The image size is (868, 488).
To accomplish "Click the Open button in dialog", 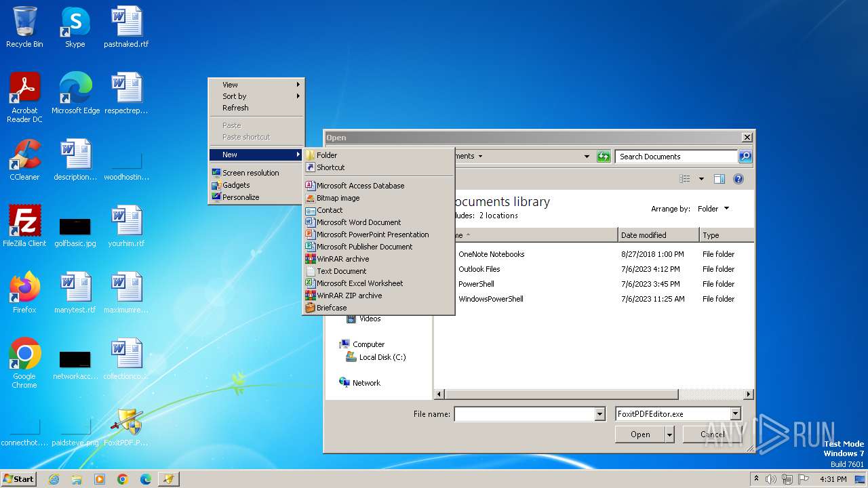I will coord(640,434).
